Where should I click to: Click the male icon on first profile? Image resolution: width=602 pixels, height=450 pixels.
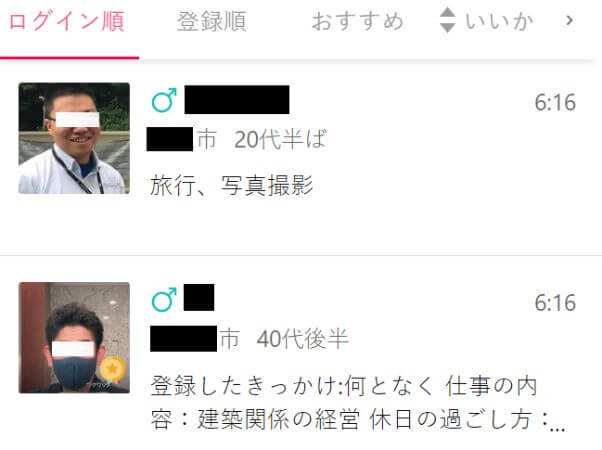[164, 100]
